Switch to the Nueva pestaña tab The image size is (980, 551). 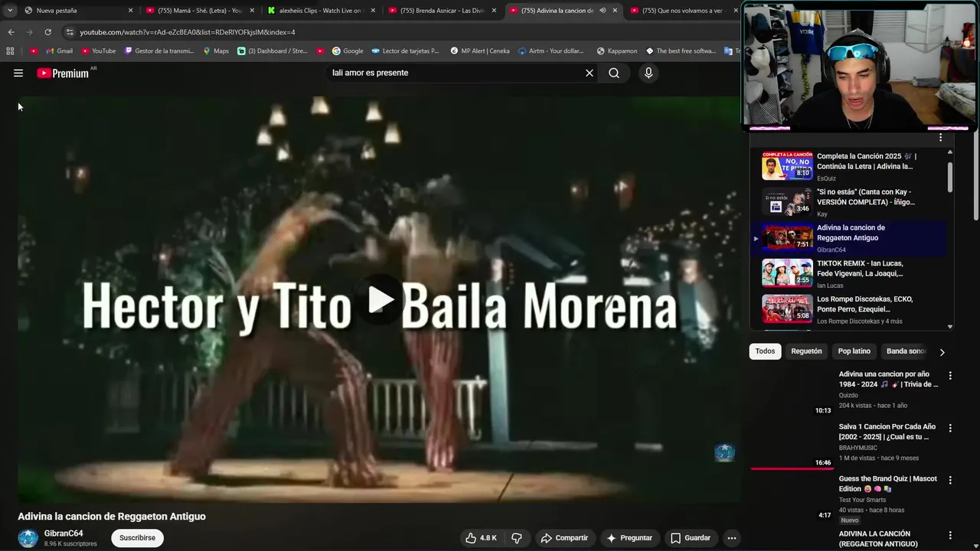click(x=77, y=11)
